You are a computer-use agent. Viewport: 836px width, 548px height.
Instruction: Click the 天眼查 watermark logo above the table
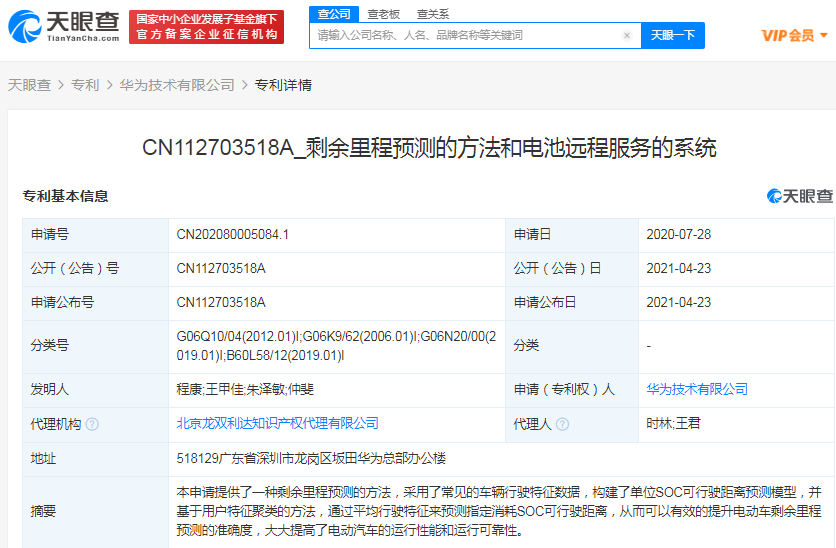point(799,196)
